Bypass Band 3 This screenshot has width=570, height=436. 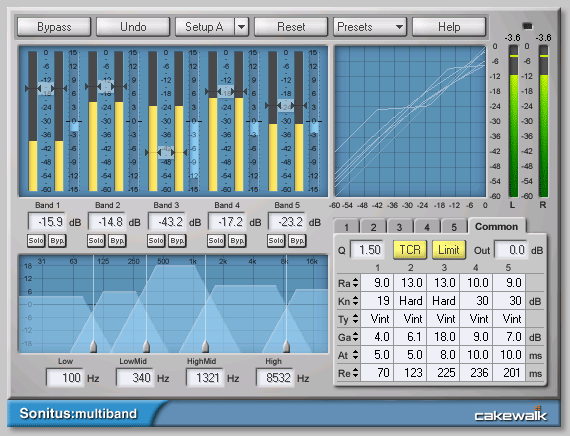(177, 240)
